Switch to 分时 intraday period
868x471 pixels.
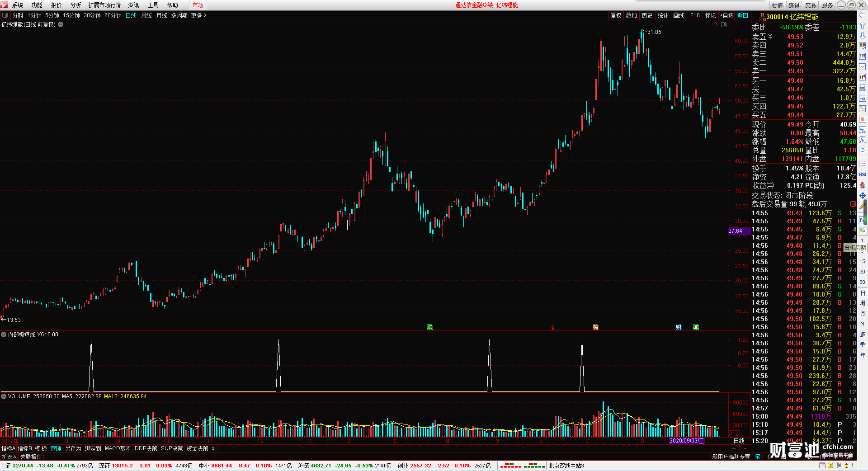[18, 15]
